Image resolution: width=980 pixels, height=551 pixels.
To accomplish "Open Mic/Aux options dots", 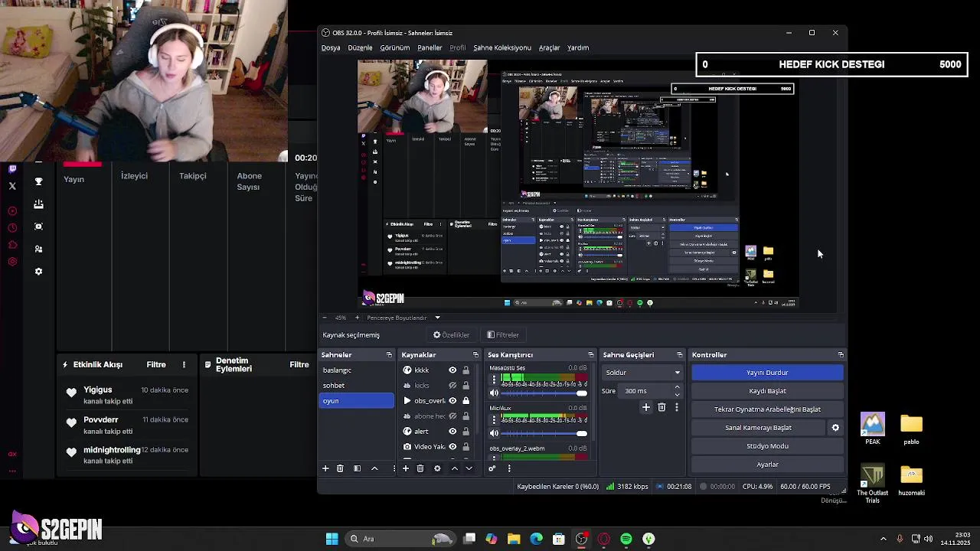I will coord(494,420).
